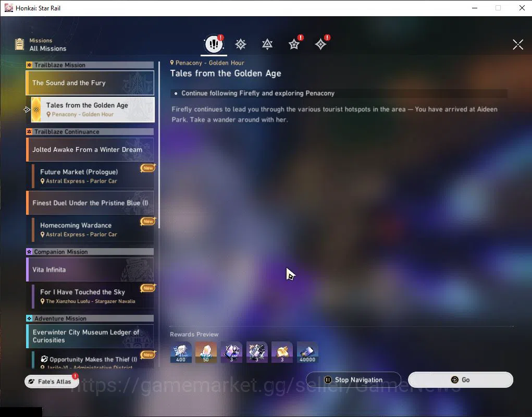532x417 pixels.
Task: Switch to Trailblaze Continuance filter tab
Action: click(x=267, y=44)
